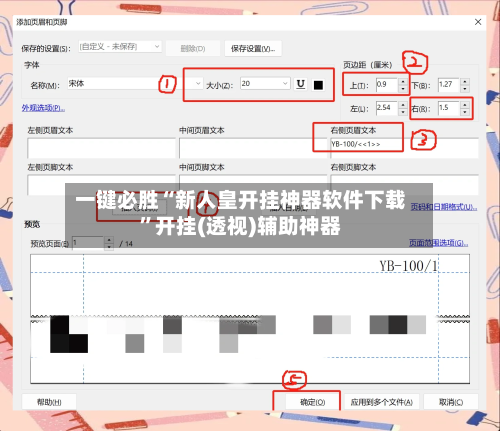Viewport: 500px width, 431px height.
Task: Click the top margin value field
Action: pos(387,85)
